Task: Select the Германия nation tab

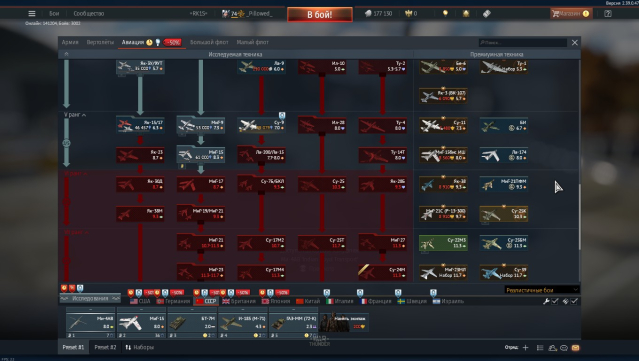Action: point(174,301)
